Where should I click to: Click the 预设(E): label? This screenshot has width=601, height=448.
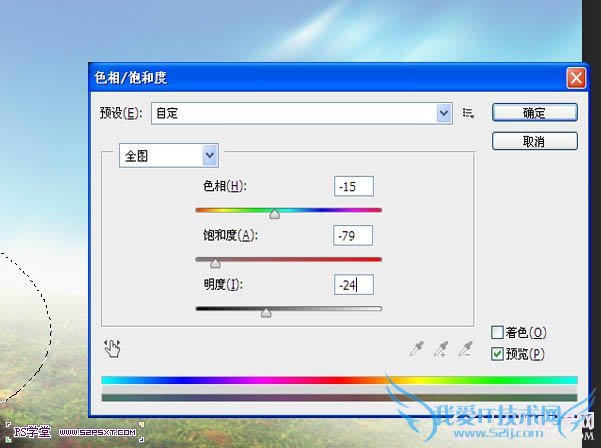[x=121, y=113]
